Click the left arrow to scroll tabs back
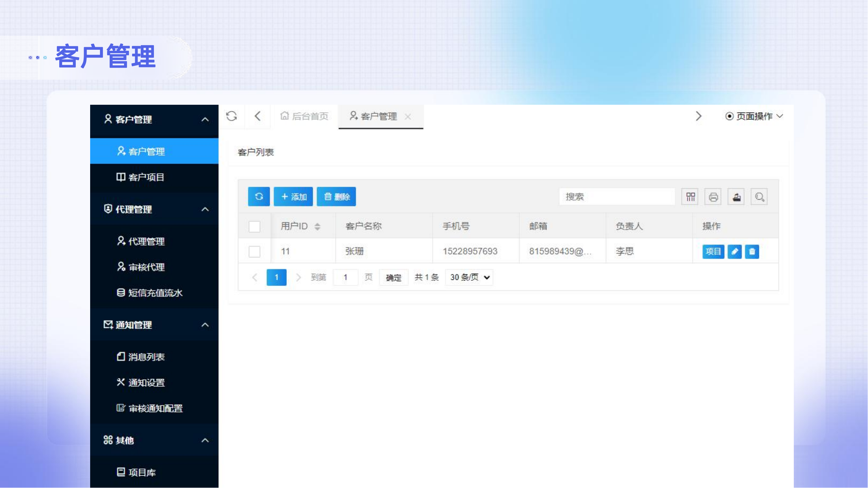Screen dimensions: 868x488 [257, 116]
